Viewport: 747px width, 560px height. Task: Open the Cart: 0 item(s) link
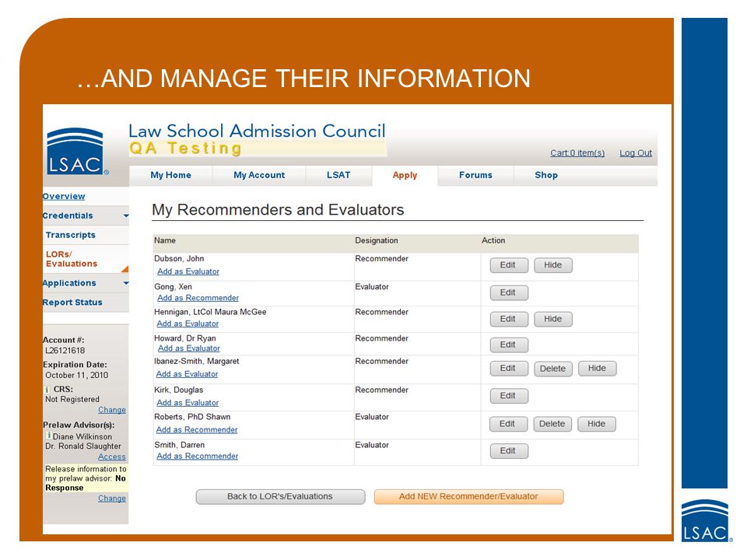click(577, 153)
